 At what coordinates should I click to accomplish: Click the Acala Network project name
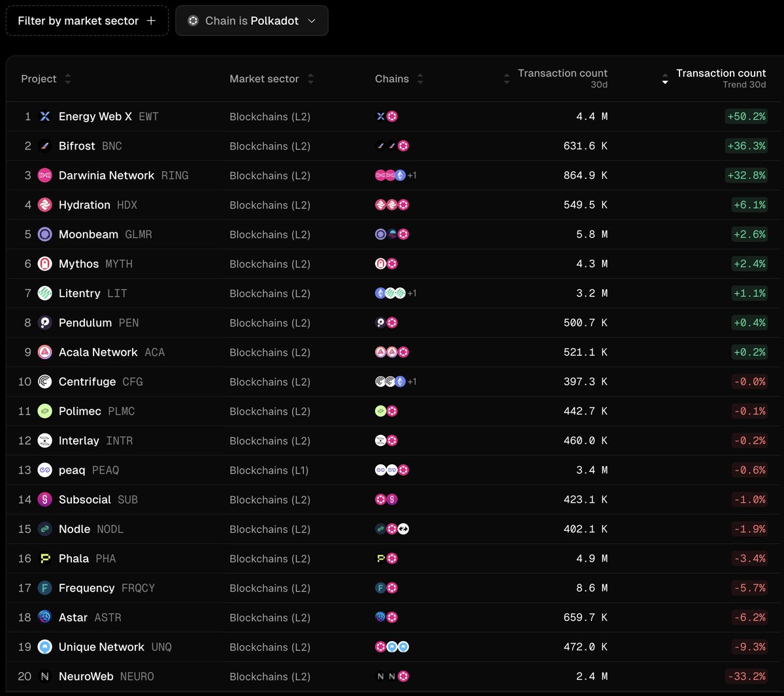click(98, 352)
